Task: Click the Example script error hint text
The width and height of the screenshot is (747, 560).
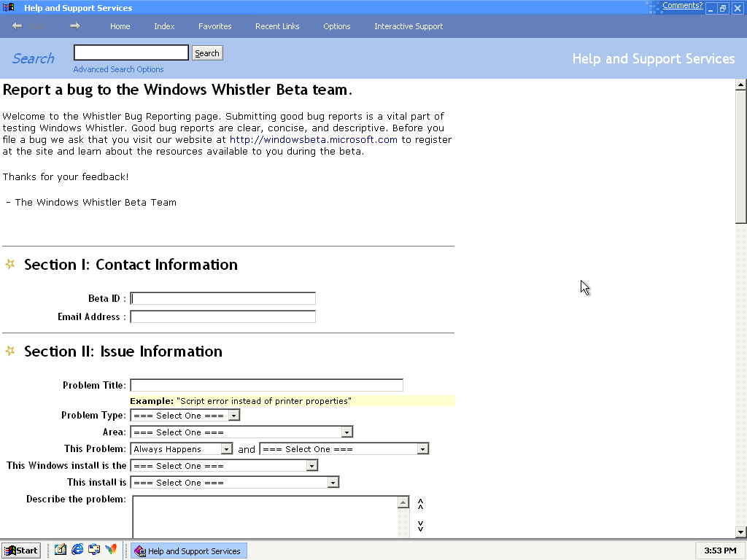Action: point(241,401)
